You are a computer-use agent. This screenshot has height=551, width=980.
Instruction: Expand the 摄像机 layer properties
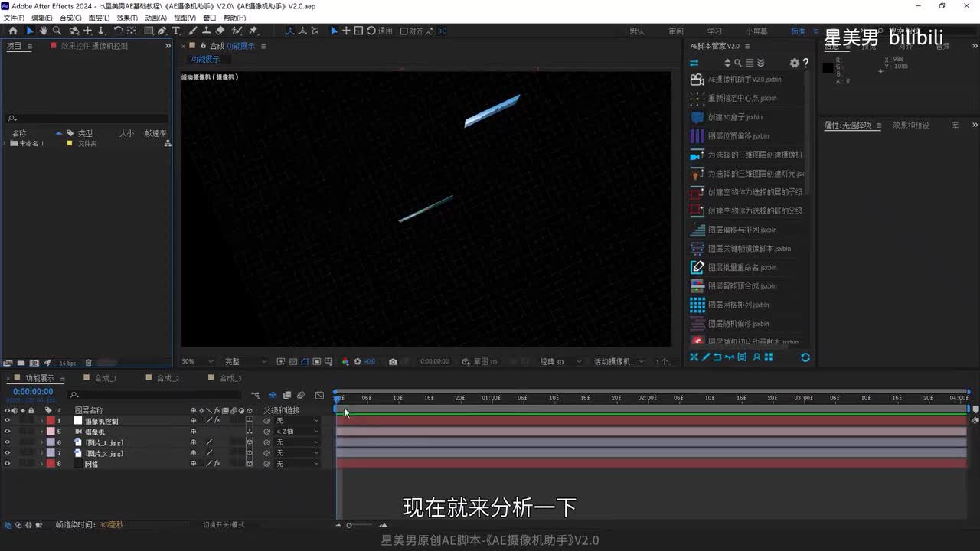coord(42,432)
